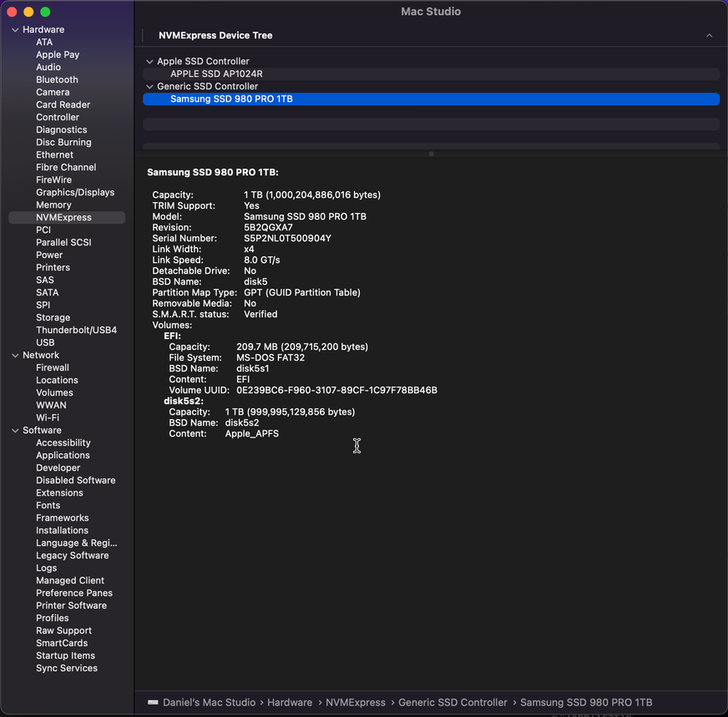This screenshot has width=728, height=717.
Task: Show Bluetooth hardware information
Action: pos(57,80)
